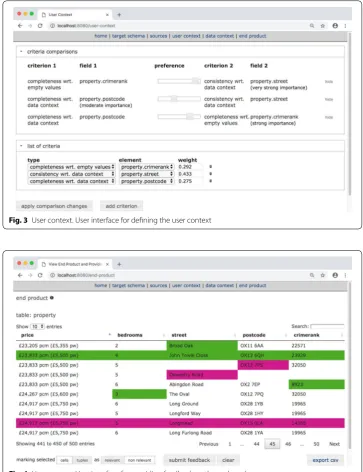The width and height of the screenshot is (363, 472).
Task: View site info icon for localhost user-context
Action: [52, 26]
